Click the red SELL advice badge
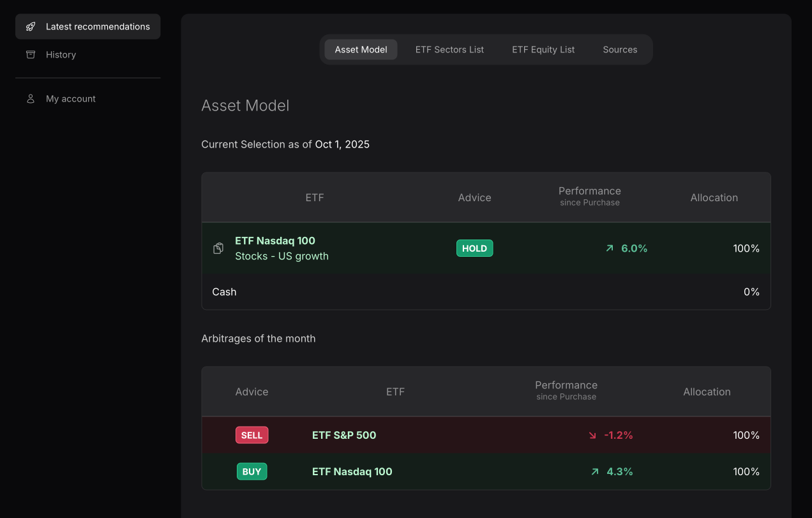 coord(252,436)
